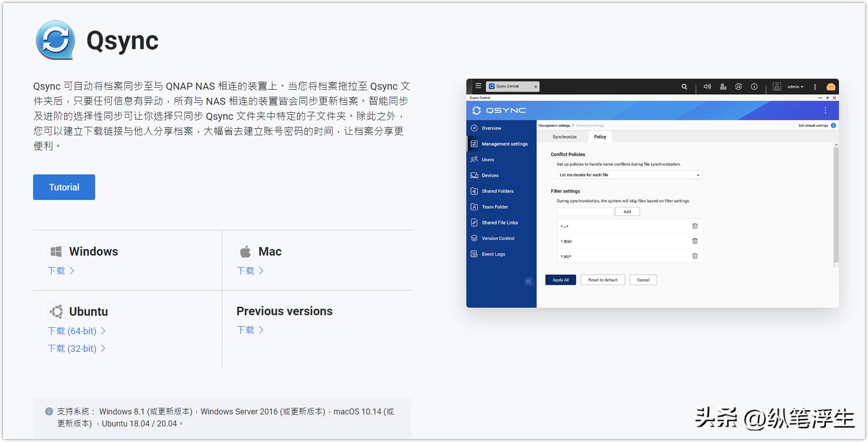Click the Mac download chevron
The image size is (868, 442).
pos(261,271)
